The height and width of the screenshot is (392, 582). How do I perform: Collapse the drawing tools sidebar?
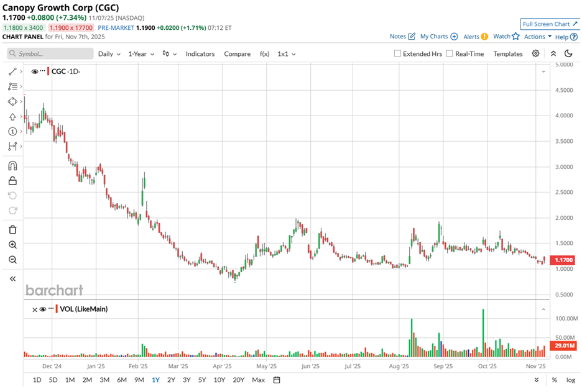[12, 279]
